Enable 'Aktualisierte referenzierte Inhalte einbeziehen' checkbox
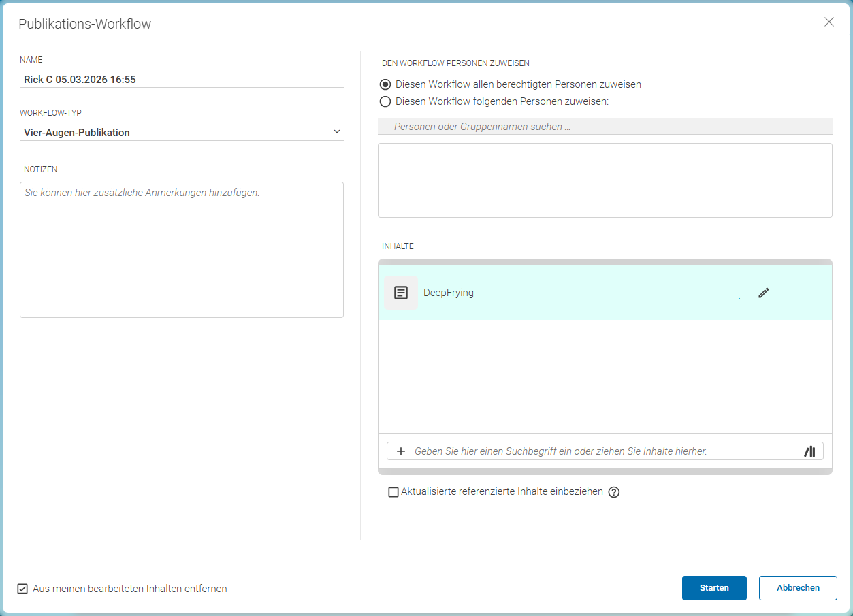 pyautogui.click(x=393, y=492)
